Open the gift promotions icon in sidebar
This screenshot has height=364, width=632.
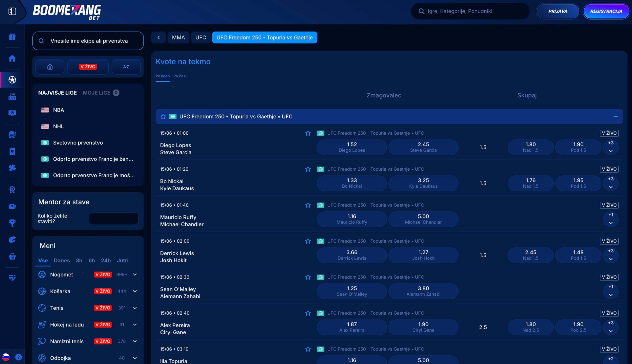pos(12,37)
